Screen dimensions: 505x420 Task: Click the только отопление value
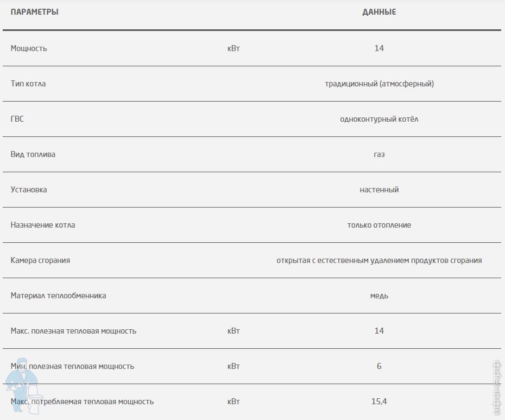pos(379,225)
